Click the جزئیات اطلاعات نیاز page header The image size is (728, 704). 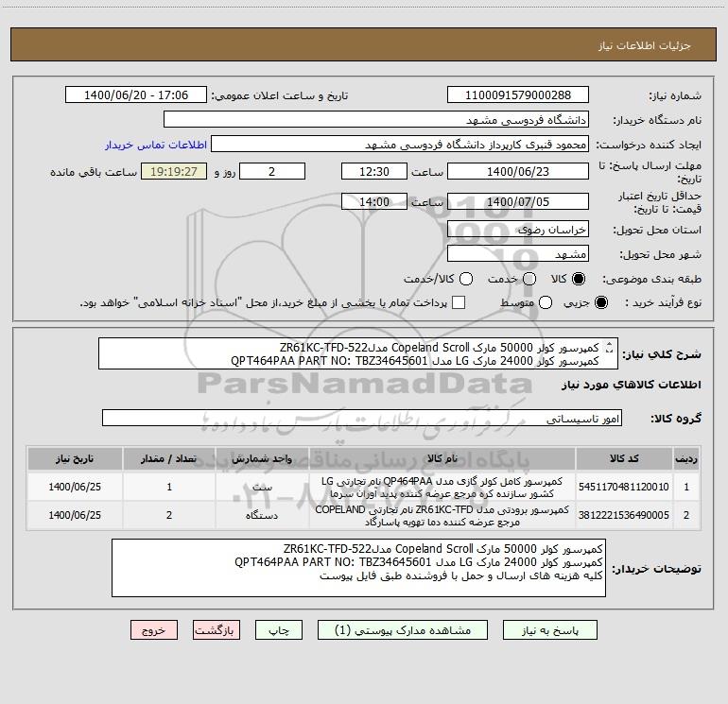pos(645,45)
